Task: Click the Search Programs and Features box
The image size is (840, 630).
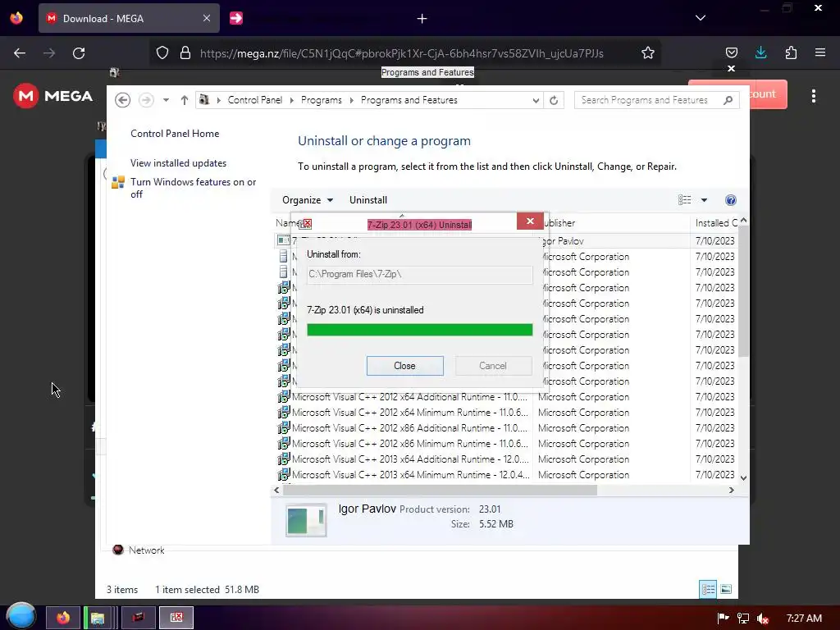Action: tap(657, 100)
